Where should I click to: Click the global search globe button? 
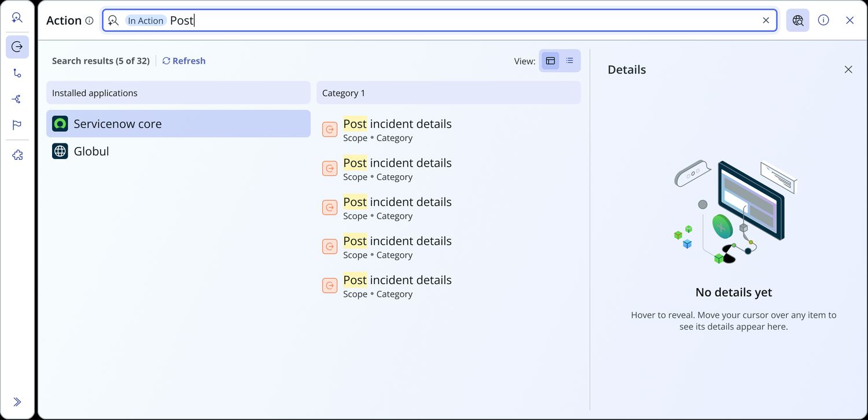(x=798, y=20)
